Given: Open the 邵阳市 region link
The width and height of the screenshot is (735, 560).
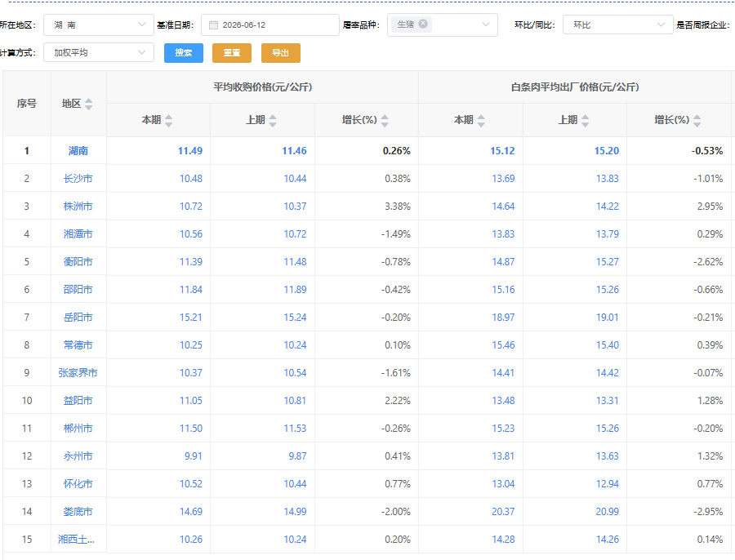Looking at the screenshot, I should pyautogui.click(x=78, y=290).
